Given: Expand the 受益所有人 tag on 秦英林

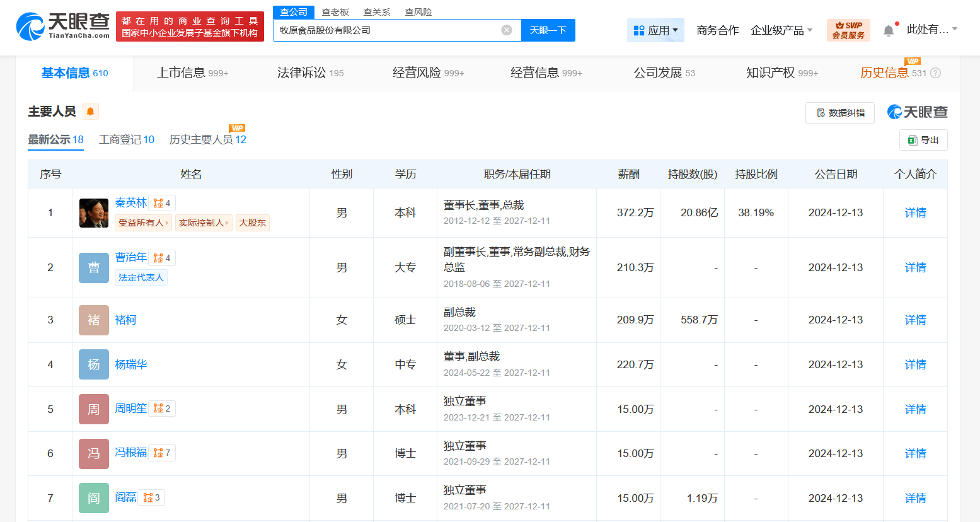Looking at the screenshot, I should point(144,223).
